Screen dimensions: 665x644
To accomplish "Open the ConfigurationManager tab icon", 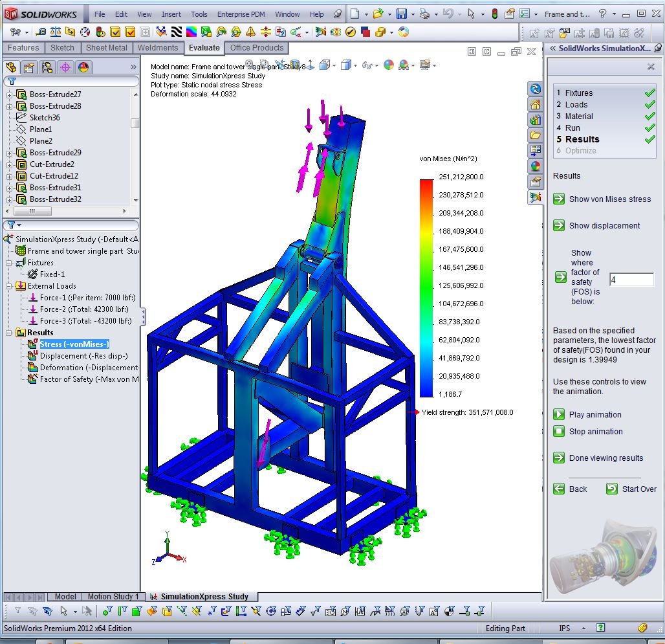I will tap(47, 67).
